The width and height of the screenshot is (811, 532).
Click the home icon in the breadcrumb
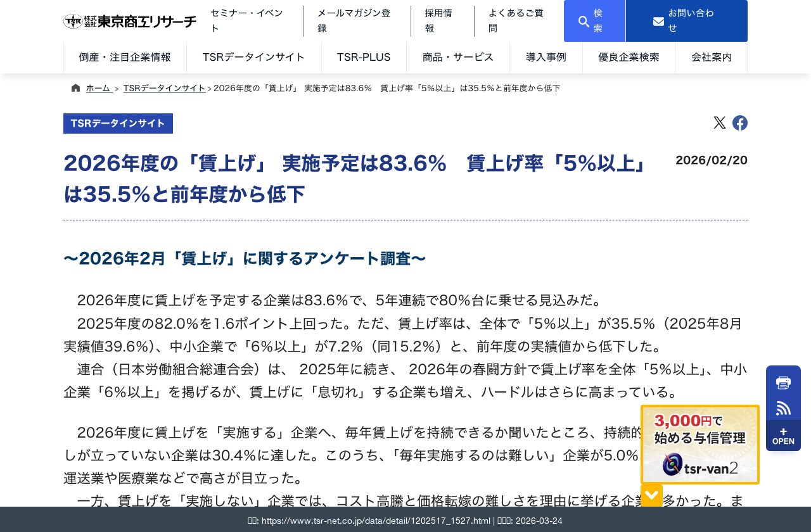(x=75, y=87)
